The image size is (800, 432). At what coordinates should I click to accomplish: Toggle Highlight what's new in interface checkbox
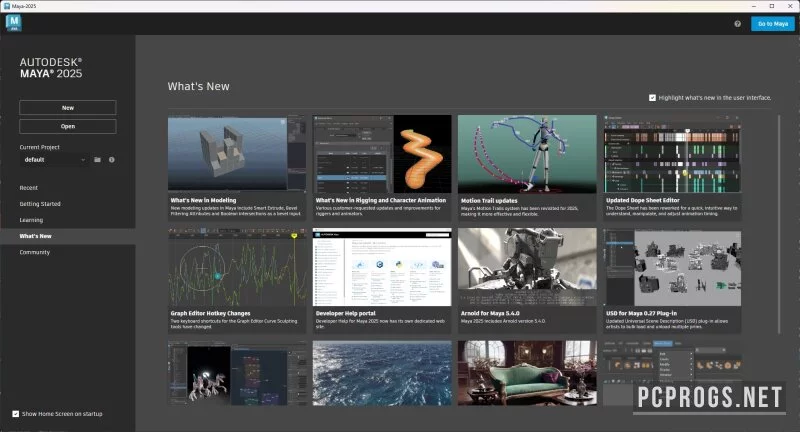point(652,97)
